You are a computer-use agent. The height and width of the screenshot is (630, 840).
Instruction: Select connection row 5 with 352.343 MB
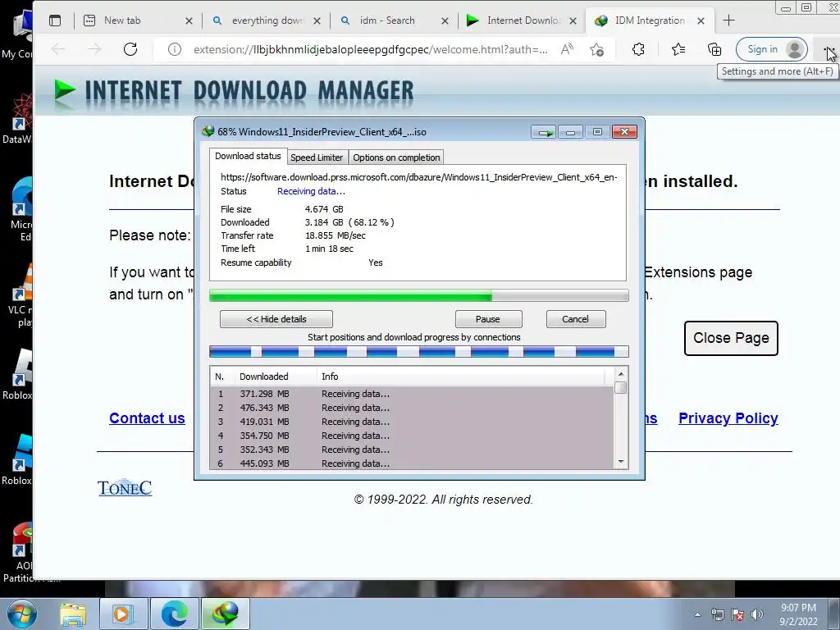tap(412, 450)
